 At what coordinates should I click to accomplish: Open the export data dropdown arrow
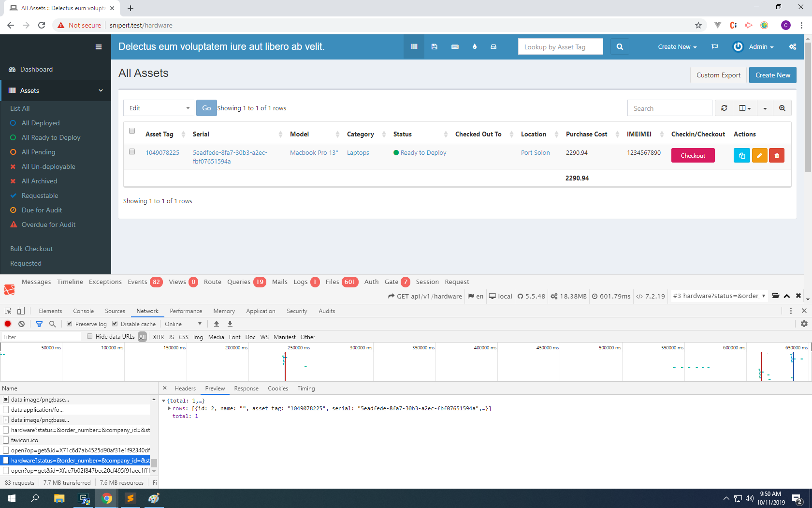pyautogui.click(x=765, y=108)
